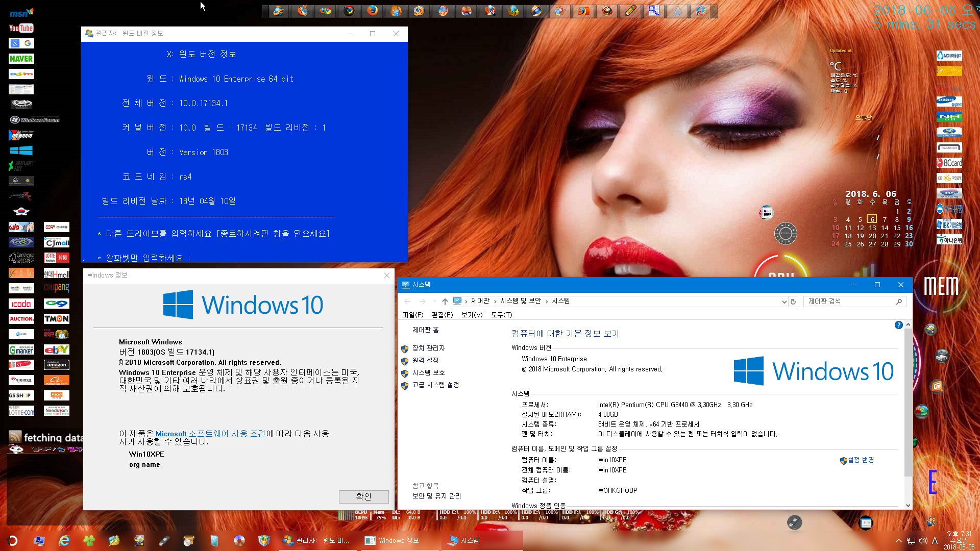
Task: Open the 도구(T) menu
Action: tap(501, 315)
